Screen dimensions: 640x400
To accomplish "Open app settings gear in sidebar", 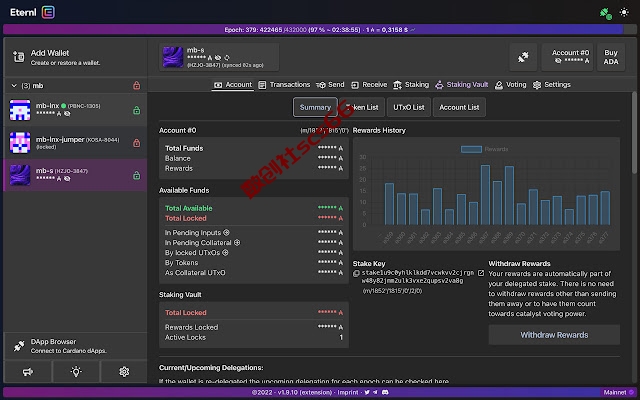I will (124, 371).
